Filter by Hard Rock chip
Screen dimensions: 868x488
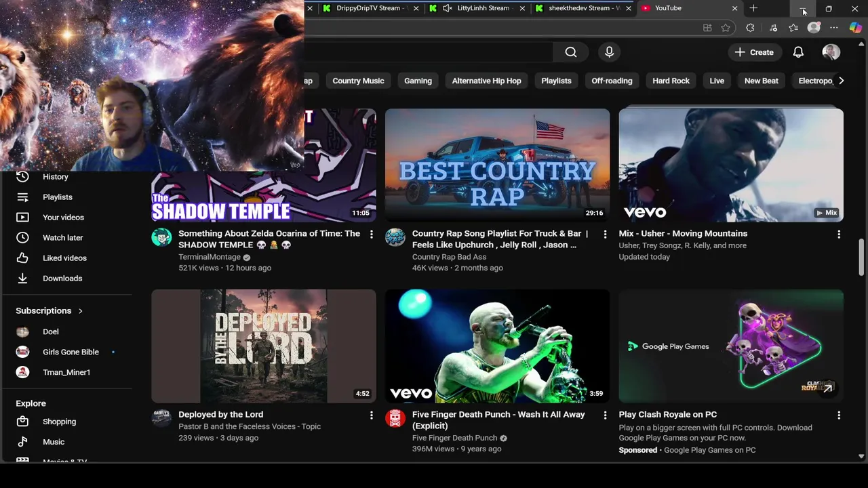click(671, 81)
